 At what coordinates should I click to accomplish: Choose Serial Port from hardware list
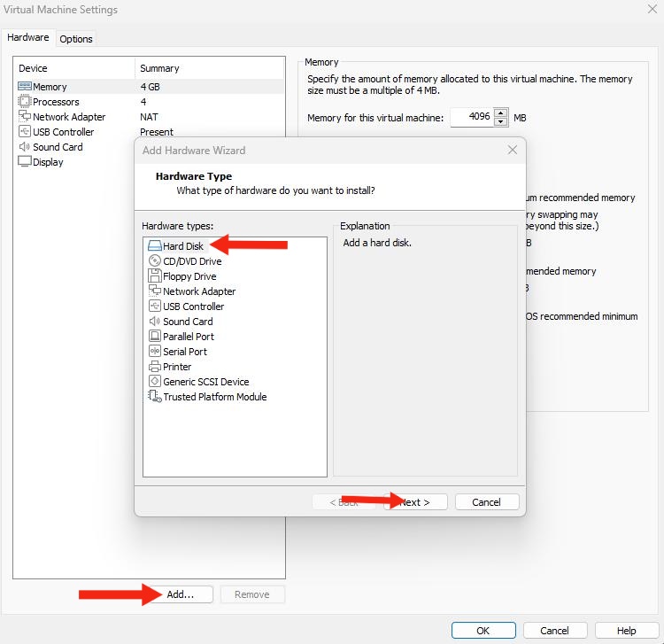(x=184, y=352)
